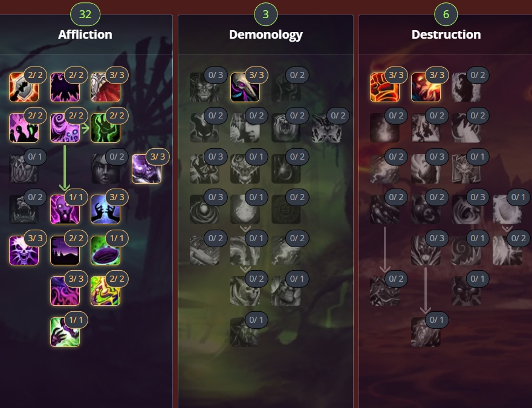
Task: Click the 32 points counter above Affliction
Action: coord(85,15)
